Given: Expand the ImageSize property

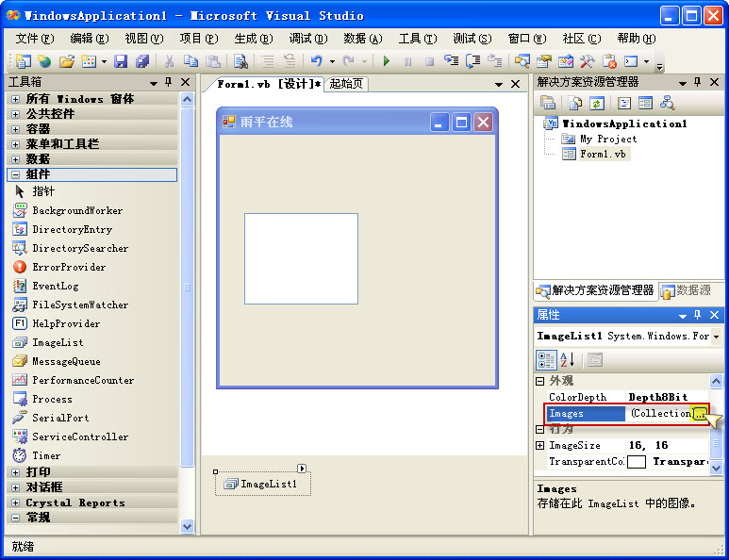Looking at the screenshot, I should click(x=539, y=446).
